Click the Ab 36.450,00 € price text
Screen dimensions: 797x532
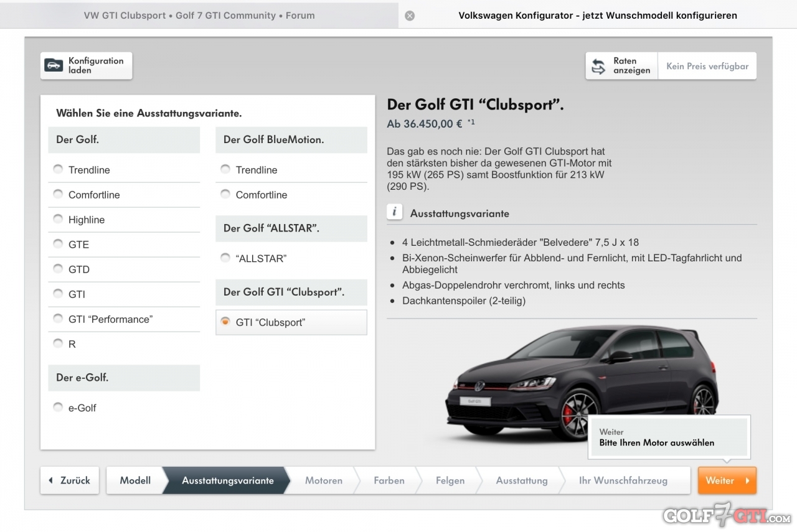[425, 124]
